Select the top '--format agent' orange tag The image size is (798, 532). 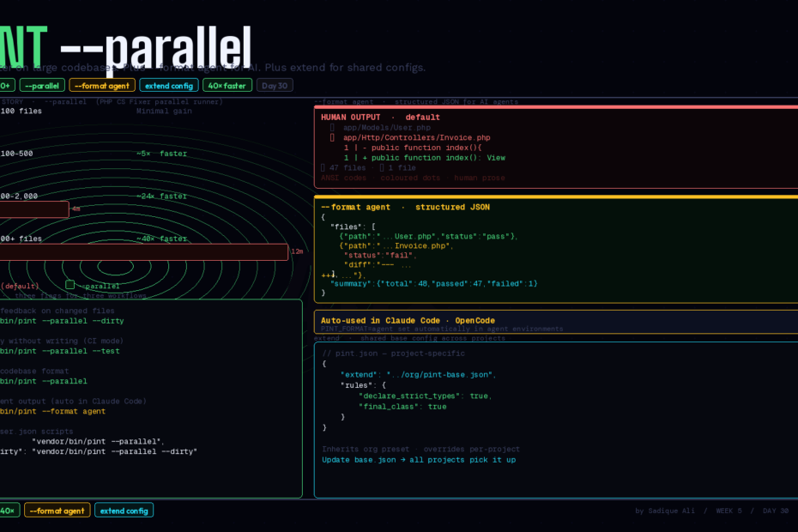pyautogui.click(x=102, y=85)
